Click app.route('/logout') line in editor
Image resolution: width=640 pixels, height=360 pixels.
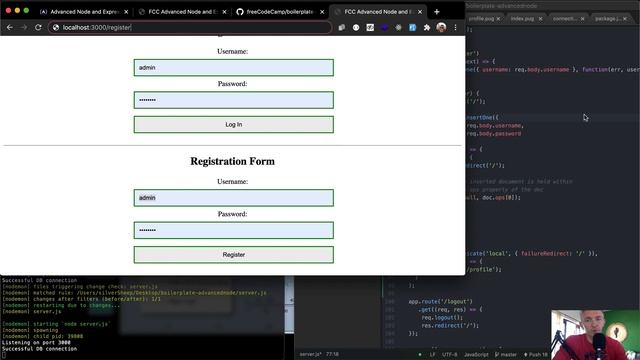coord(440,302)
